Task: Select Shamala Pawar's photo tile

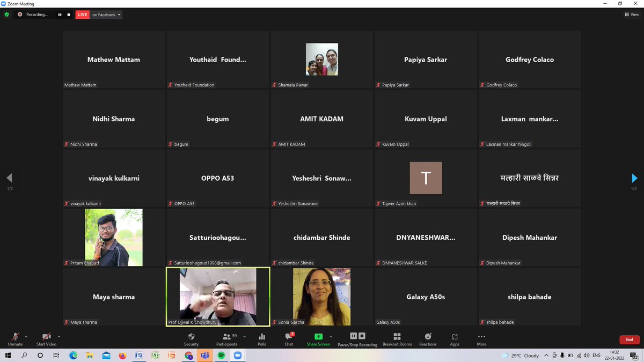Action: point(321,59)
